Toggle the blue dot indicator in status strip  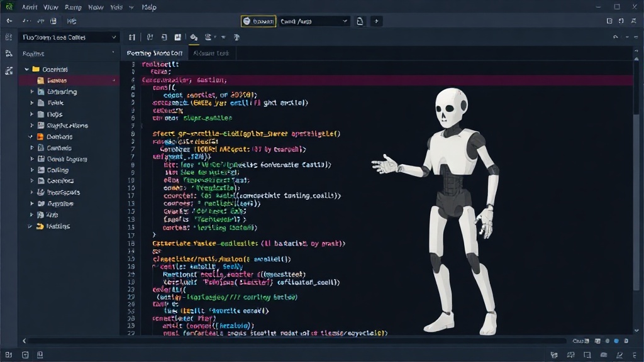pyautogui.click(x=616, y=341)
